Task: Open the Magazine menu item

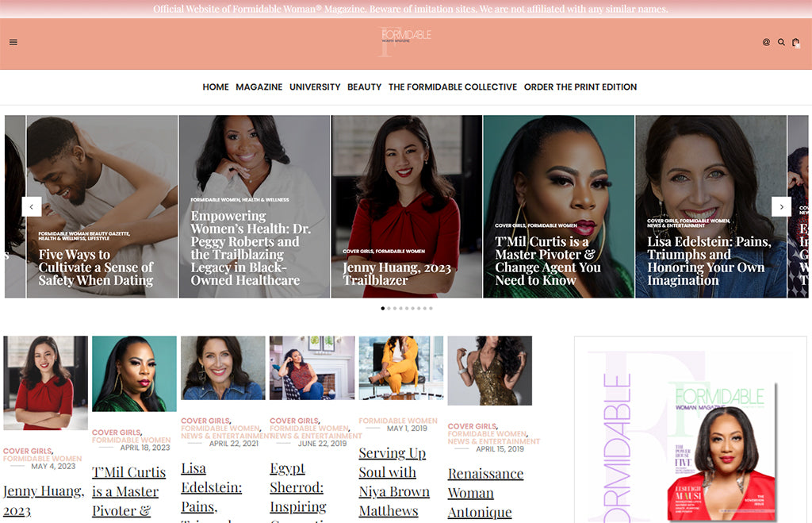Action: pos(259,87)
